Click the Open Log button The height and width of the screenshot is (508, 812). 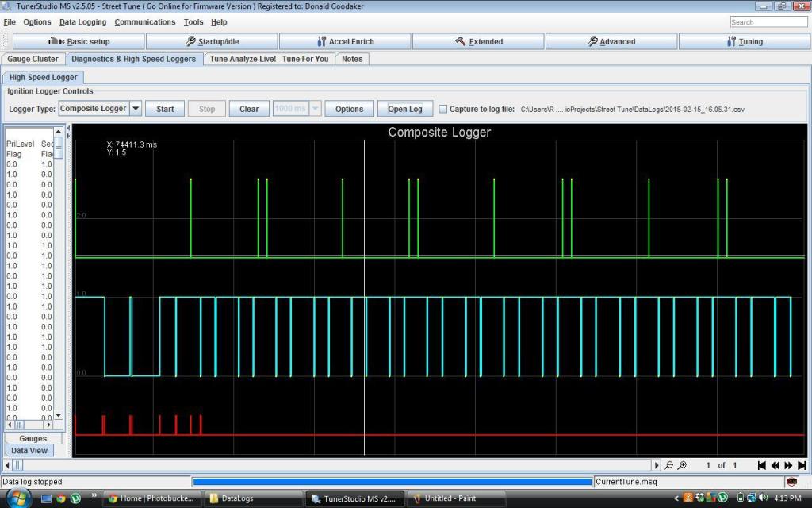404,109
